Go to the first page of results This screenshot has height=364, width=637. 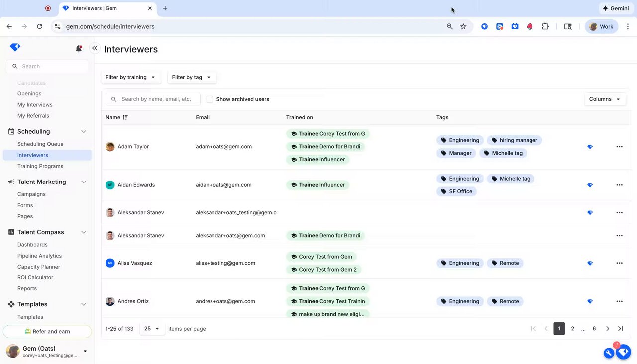coord(533,329)
